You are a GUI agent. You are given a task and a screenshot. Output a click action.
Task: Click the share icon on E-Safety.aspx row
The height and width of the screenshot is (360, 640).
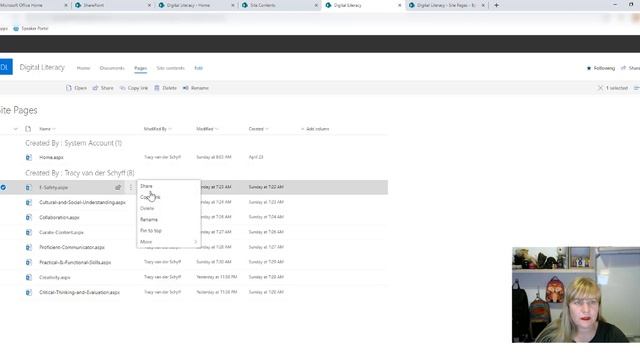click(118, 187)
